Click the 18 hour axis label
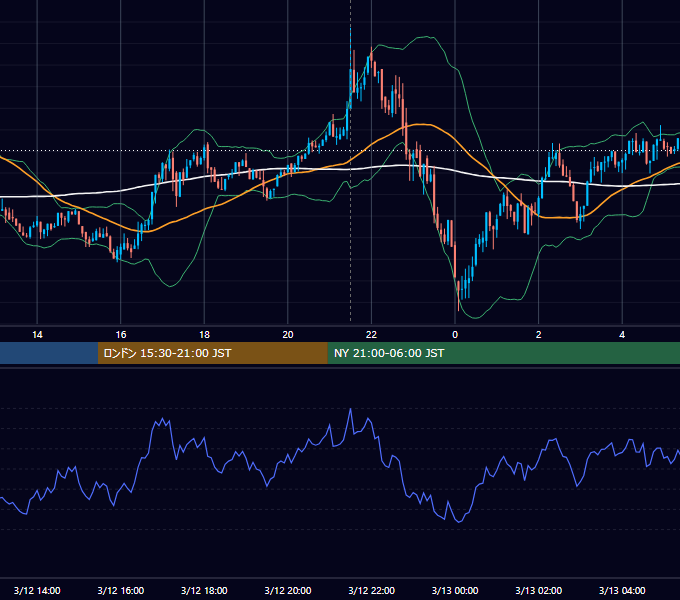Screen dimensions: 680x600 [x=204, y=335]
